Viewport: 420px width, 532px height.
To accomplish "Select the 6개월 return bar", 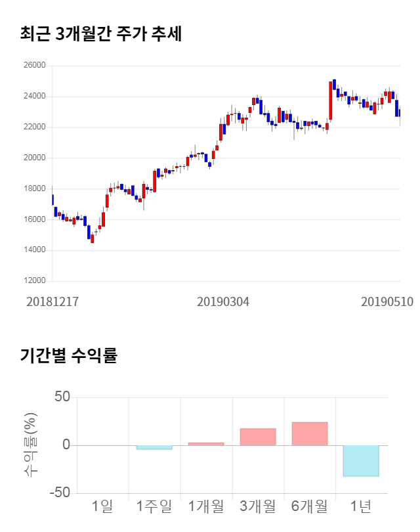I will 310,434.
